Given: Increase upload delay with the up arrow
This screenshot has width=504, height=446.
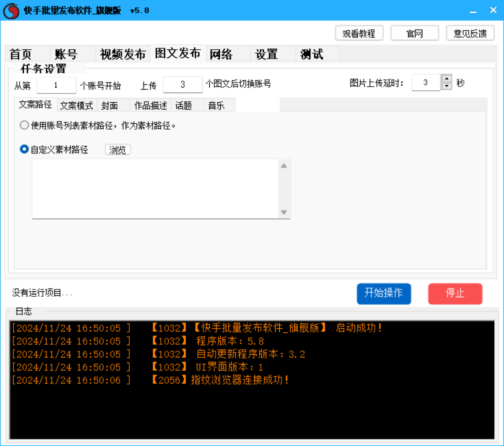Looking at the screenshot, I should coord(447,79).
